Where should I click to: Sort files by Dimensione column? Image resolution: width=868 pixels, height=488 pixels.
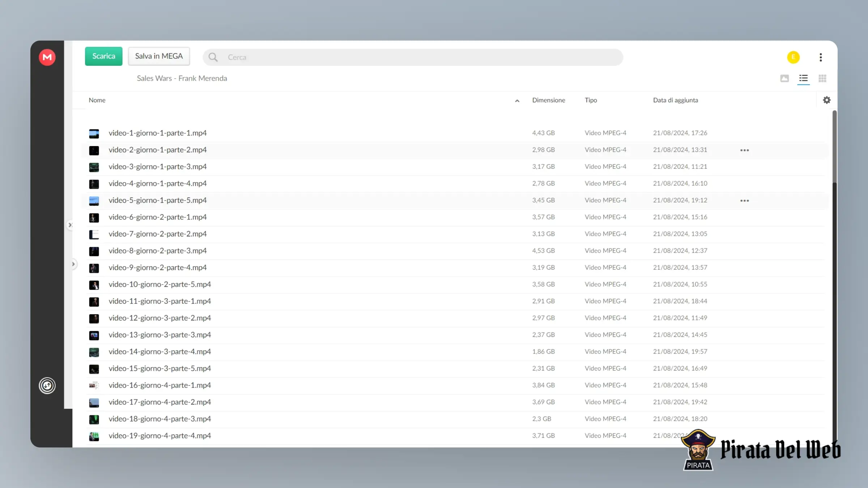pos(549,100)
